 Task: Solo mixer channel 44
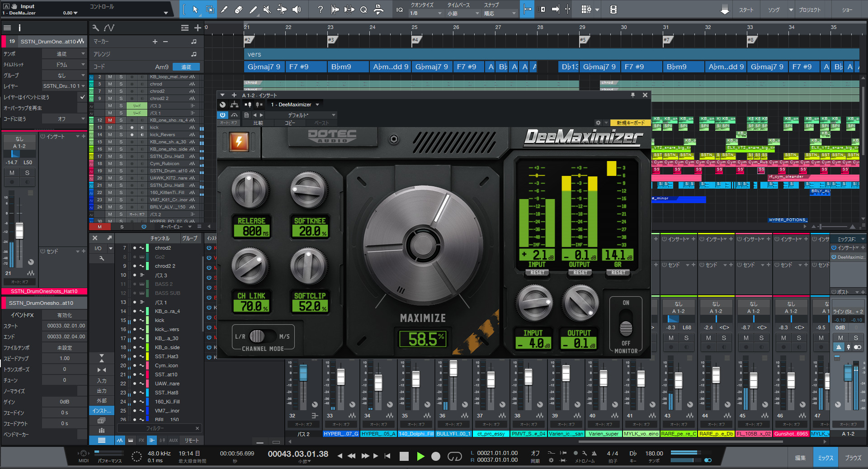click(724, 338)
